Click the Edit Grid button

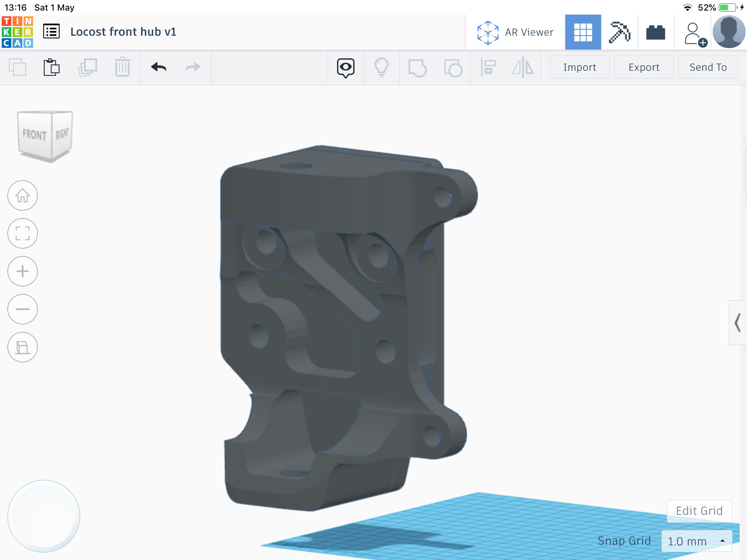coord(699,511)
